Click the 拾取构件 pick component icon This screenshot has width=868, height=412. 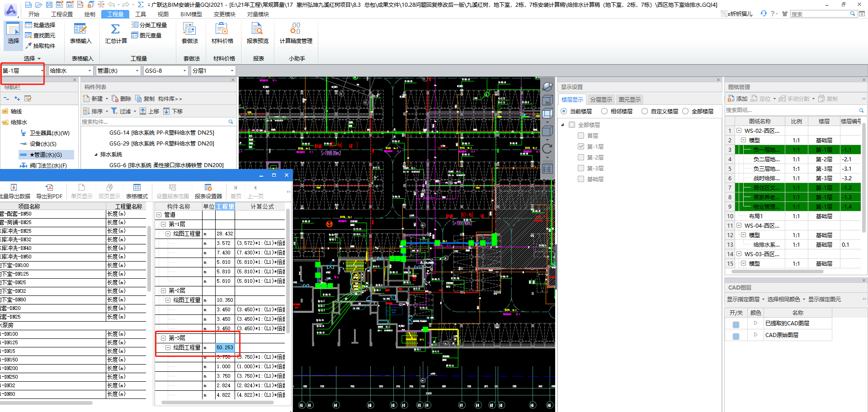click(28, 46)
